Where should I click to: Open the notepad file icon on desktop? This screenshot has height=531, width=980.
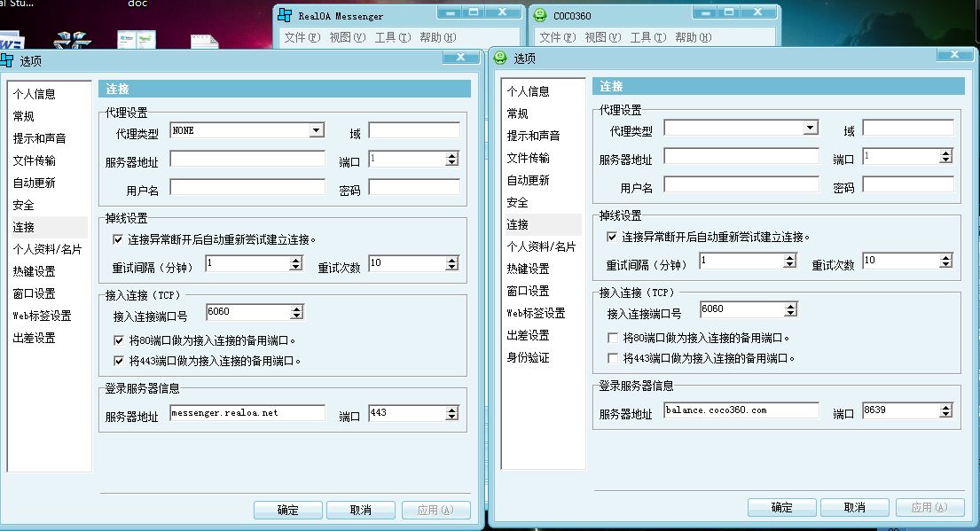[204, 42]
